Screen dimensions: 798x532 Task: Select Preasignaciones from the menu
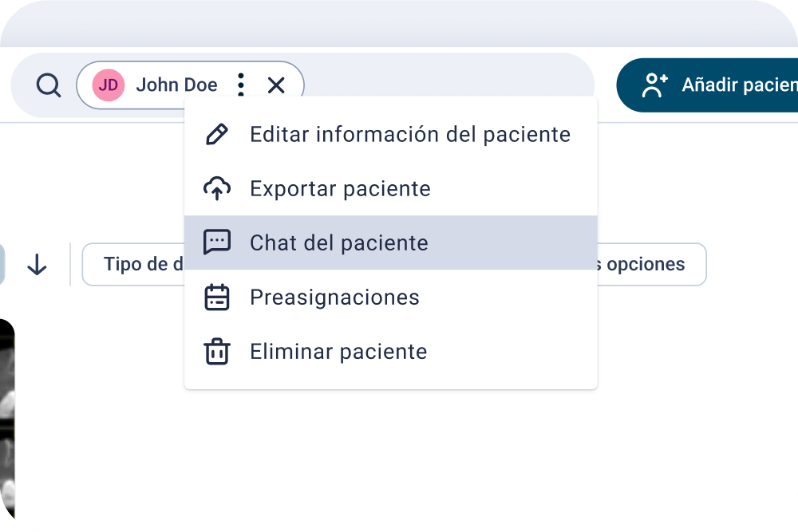tap(391, 297)
